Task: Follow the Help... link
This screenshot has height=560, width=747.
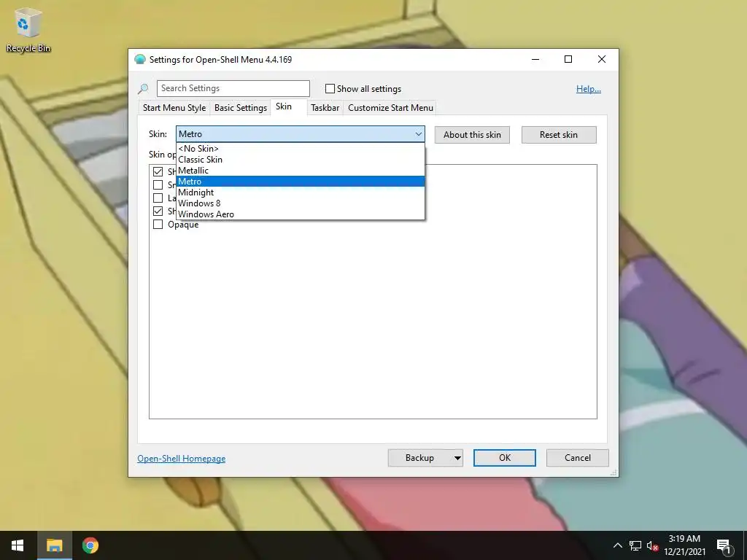Action: pos(589,89)
